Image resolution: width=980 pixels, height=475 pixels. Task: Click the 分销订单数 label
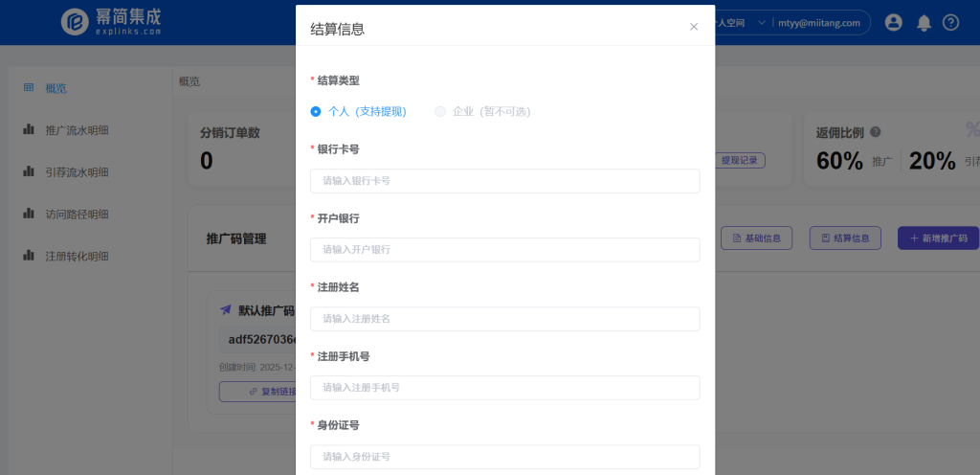230,132
